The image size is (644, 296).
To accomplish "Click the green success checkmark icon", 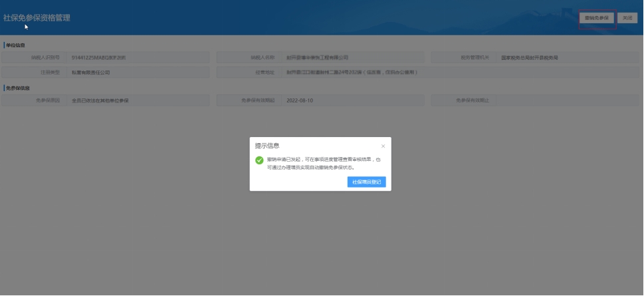I will pyautogui.click(x=259, y=160).
